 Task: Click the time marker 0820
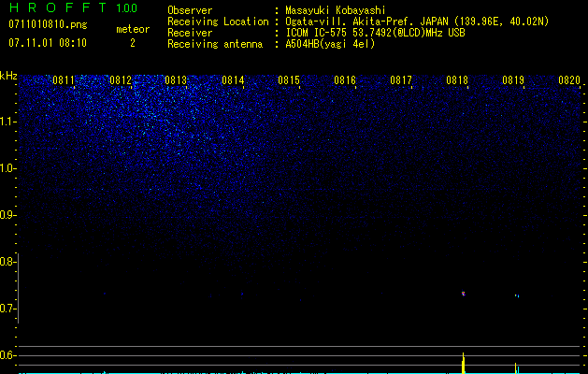[x=569, y=80]
